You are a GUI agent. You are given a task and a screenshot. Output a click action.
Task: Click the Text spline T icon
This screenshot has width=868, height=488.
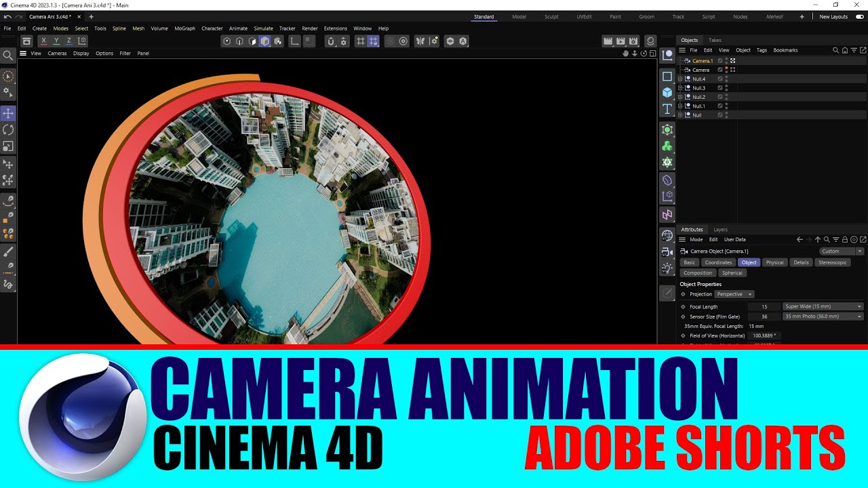(x=667, y=108)
